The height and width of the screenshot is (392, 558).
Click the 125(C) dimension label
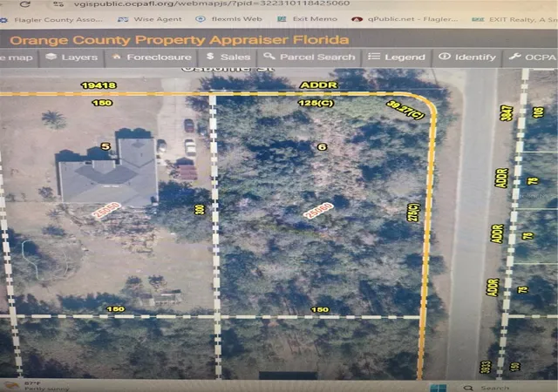pyautogui.click(x=316, y=103)
